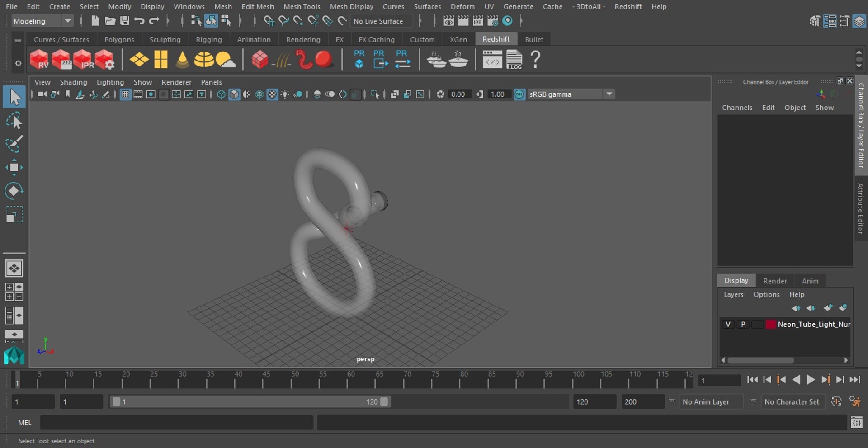The width and height of the screenshot is (868, 448).
Task: Click the Open Scene folder icon
Action: 110,21
